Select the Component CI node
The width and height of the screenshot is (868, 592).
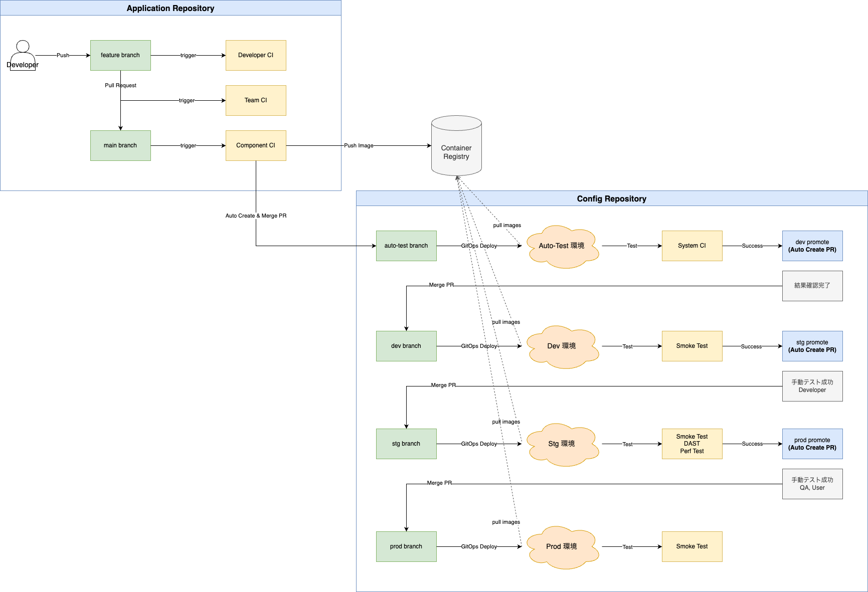[x=256, y=145]
